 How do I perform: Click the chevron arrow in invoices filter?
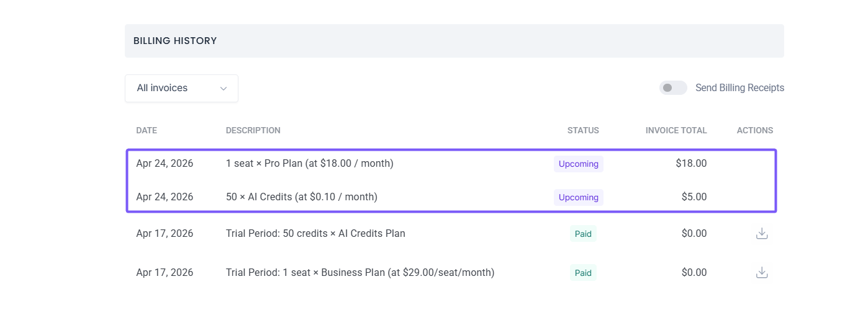click(x=224, y=89)
